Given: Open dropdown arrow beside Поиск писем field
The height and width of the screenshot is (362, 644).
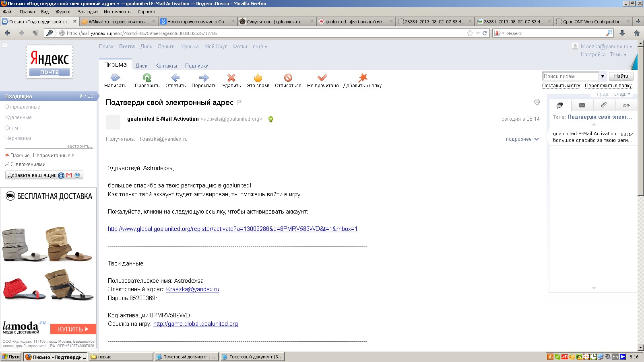Looking at the screenshot, I should (x=603, y=76).
